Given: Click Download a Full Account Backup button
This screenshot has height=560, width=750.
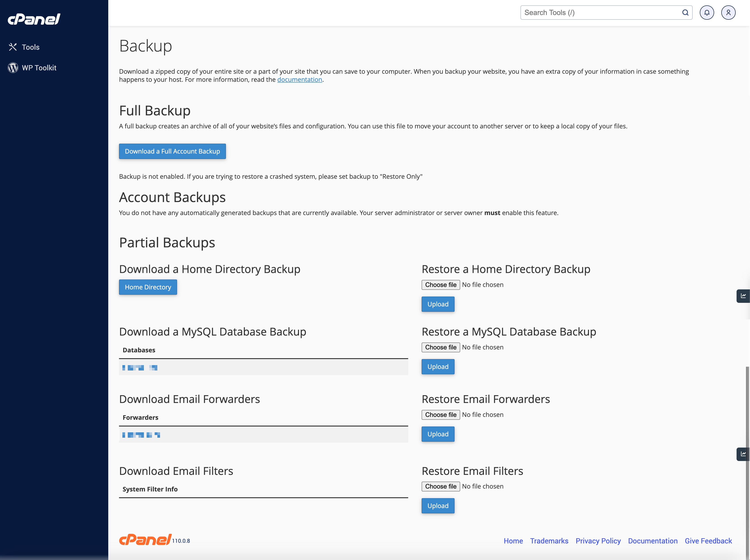Looking at the screenshot, I should pos(173,151).
